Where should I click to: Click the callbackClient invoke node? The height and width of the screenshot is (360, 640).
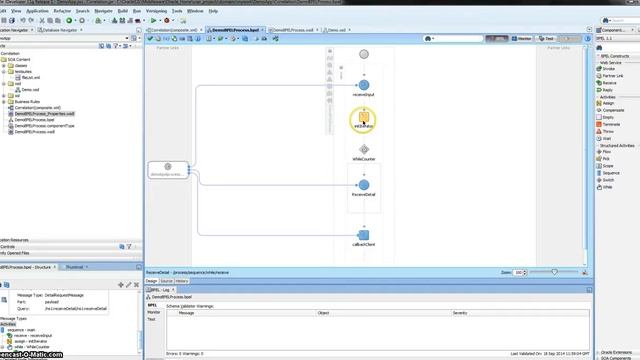pos(363,235)
